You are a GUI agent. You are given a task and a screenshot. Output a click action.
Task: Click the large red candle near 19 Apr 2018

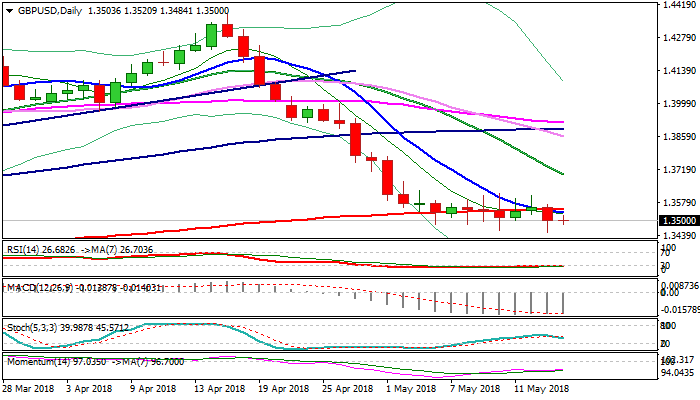(259, 70)
